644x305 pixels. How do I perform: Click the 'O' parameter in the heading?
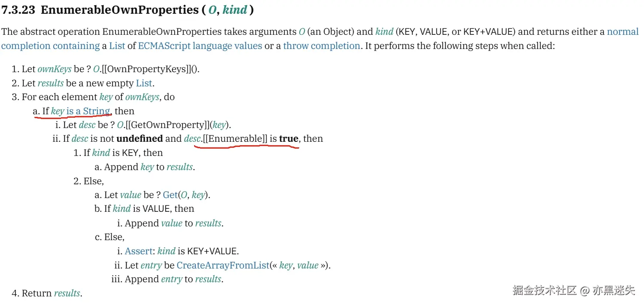tap(213, 10)
